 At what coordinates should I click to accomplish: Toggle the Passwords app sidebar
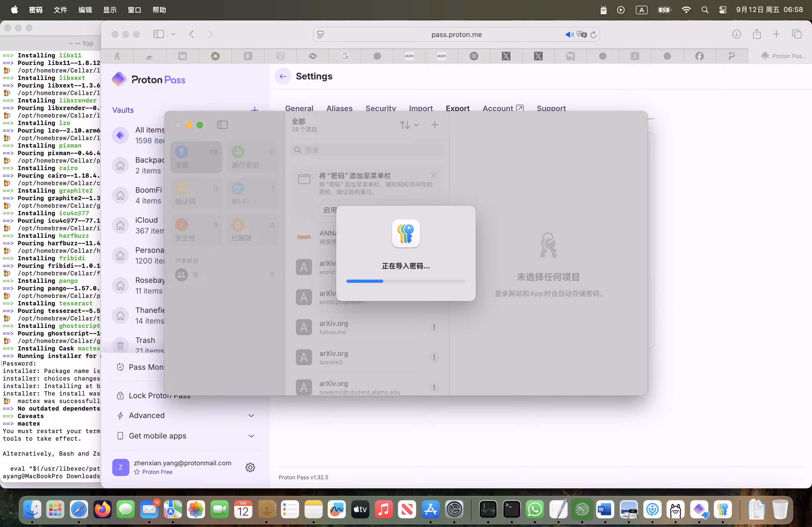pos(222,125)
